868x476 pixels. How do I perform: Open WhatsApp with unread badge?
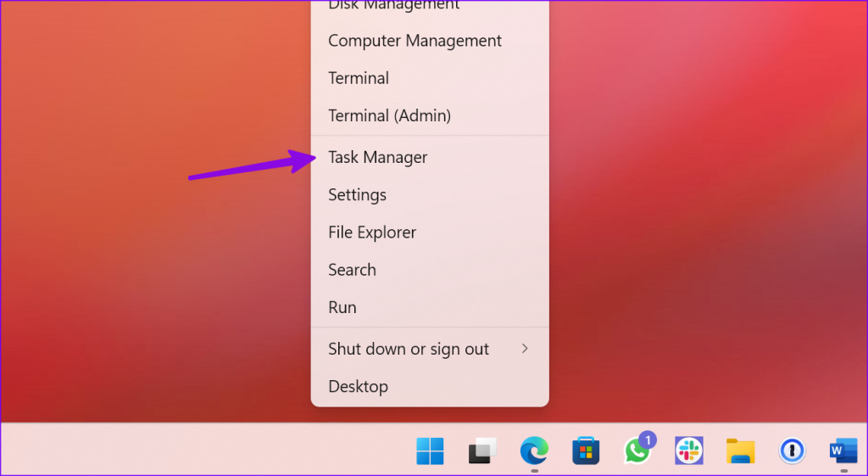coord(637,450)
